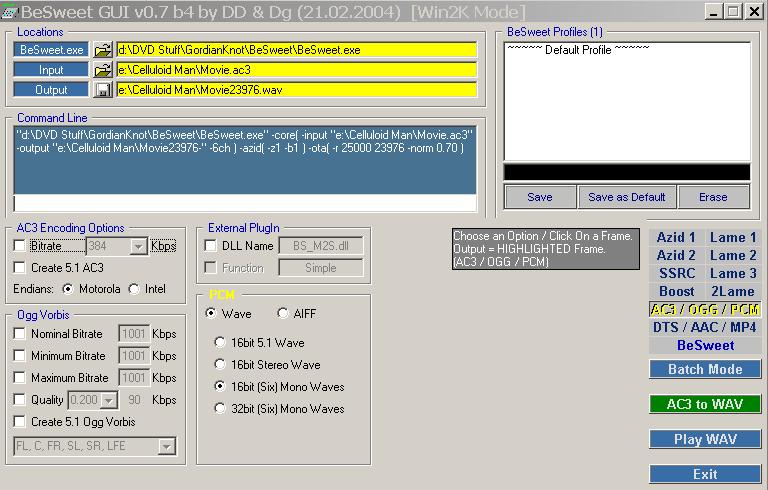
Task: Toggle the Function checkbox
Action: 211,268
